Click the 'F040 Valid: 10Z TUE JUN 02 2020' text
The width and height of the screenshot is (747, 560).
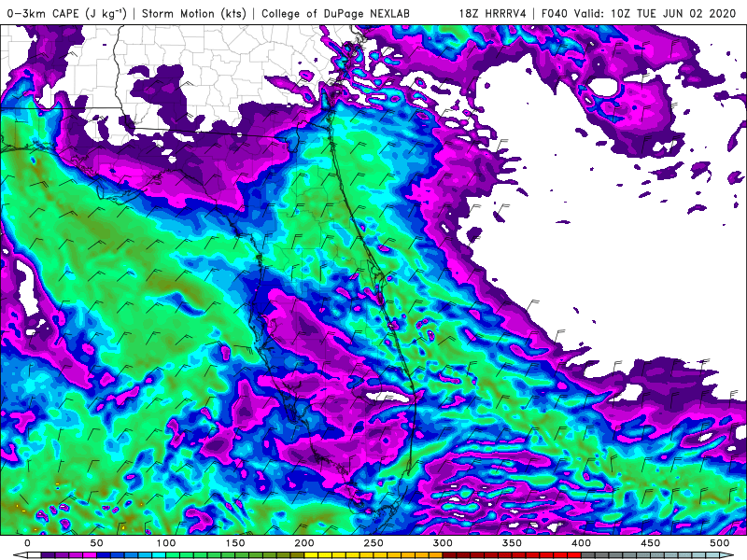(x=639, y=13)
